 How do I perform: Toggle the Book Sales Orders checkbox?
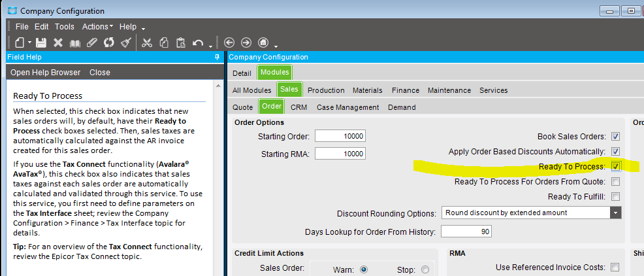(x=615, y=136)
